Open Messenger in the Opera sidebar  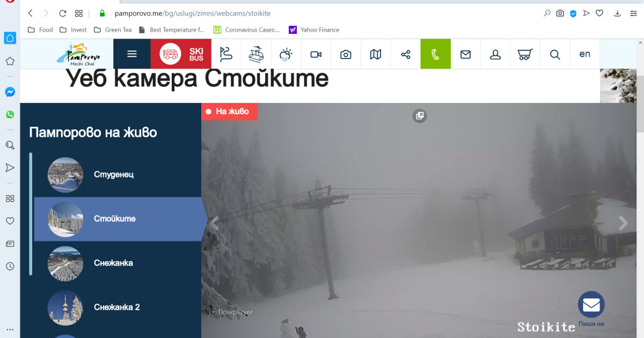pos(10,92)
